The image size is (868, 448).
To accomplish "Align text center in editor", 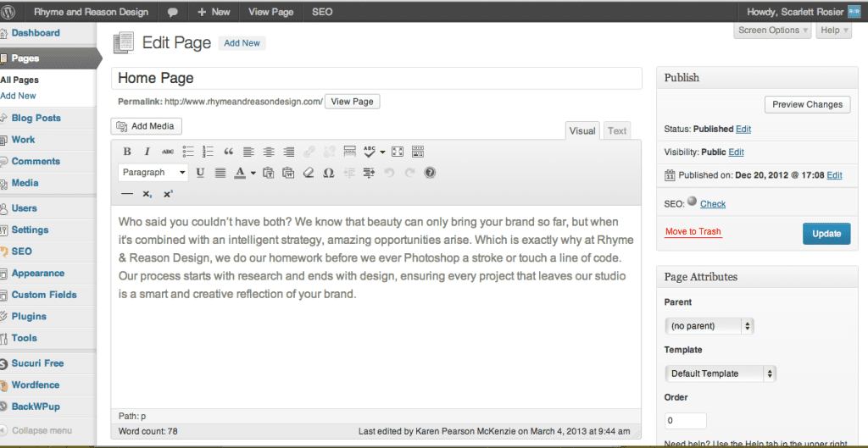I will click(269, 152).
